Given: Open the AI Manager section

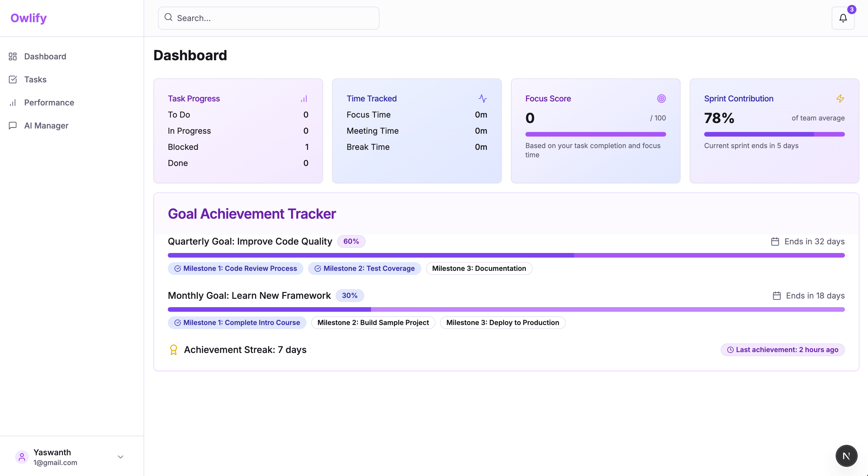Looking at the screenshot, I should 46,125.
